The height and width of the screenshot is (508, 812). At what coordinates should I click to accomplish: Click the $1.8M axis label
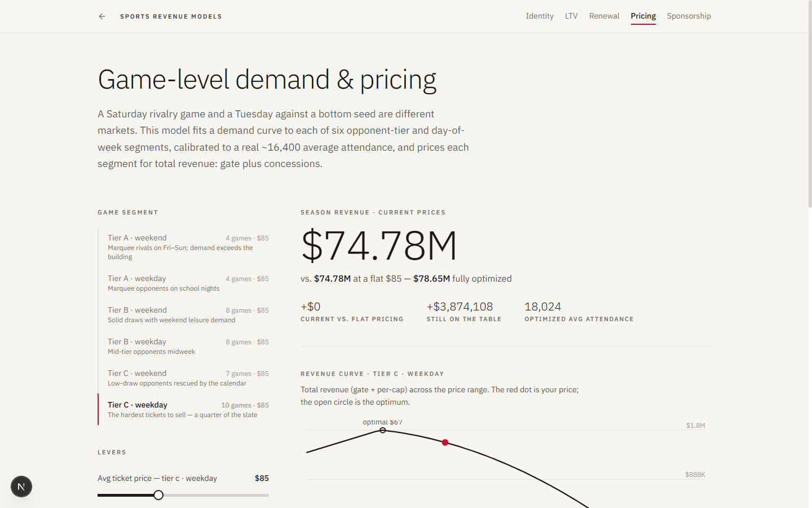point(696,426)
